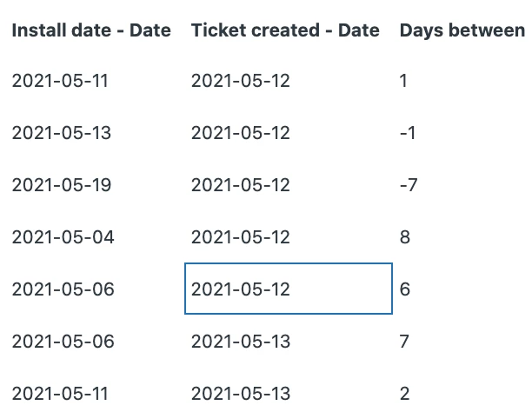Click the Days between column header

[x=462, y=30]
